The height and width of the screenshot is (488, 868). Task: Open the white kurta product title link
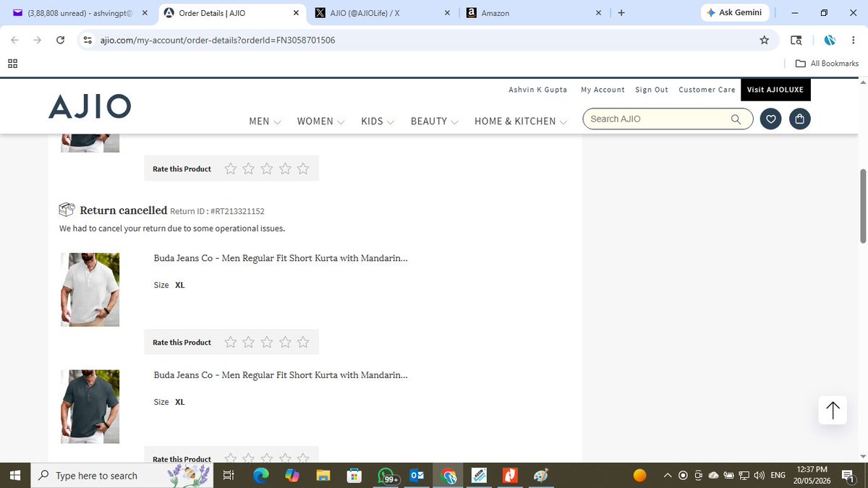pyautogui.click(x=281, y=258)
